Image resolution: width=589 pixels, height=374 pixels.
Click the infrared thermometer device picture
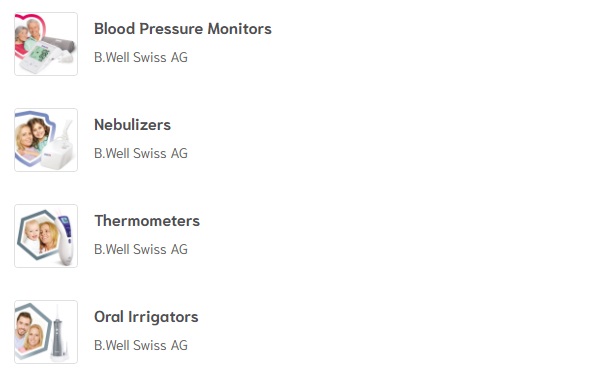pos(65,239)
